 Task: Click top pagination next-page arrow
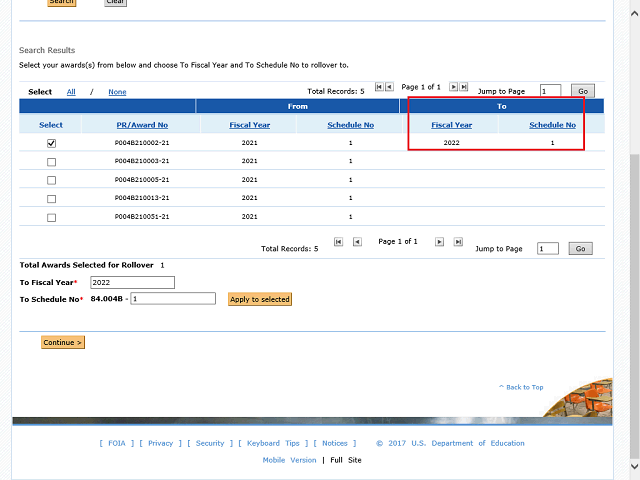453,87
